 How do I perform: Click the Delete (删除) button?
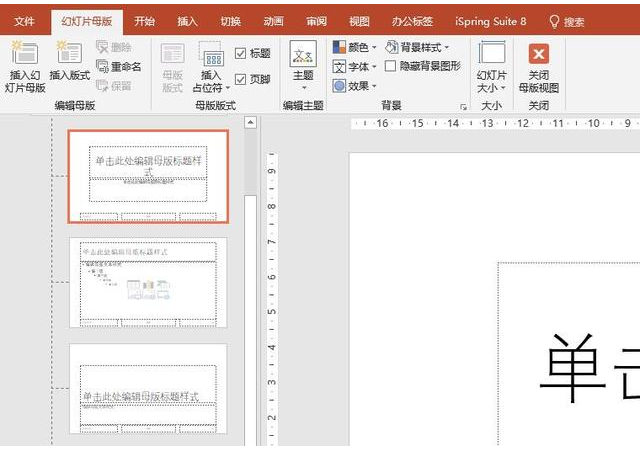(x=114, y=47)
